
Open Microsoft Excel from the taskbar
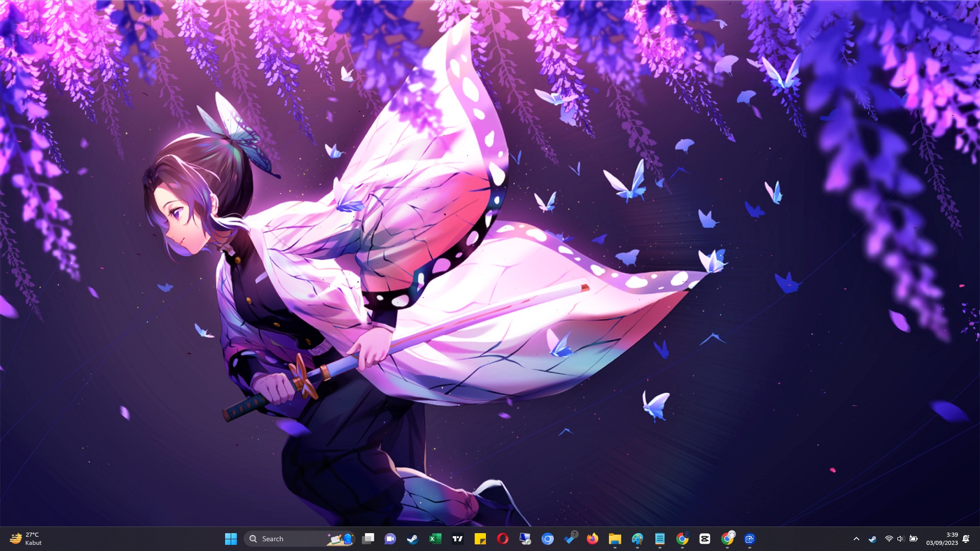tap(435, 539)
